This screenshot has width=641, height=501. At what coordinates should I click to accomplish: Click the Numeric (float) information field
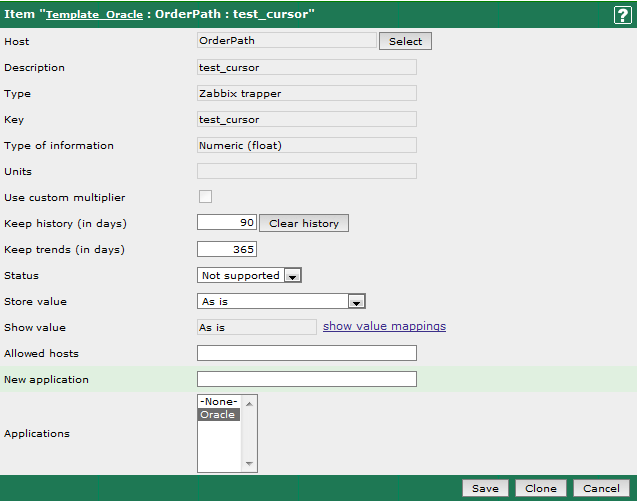pos(307,145)
